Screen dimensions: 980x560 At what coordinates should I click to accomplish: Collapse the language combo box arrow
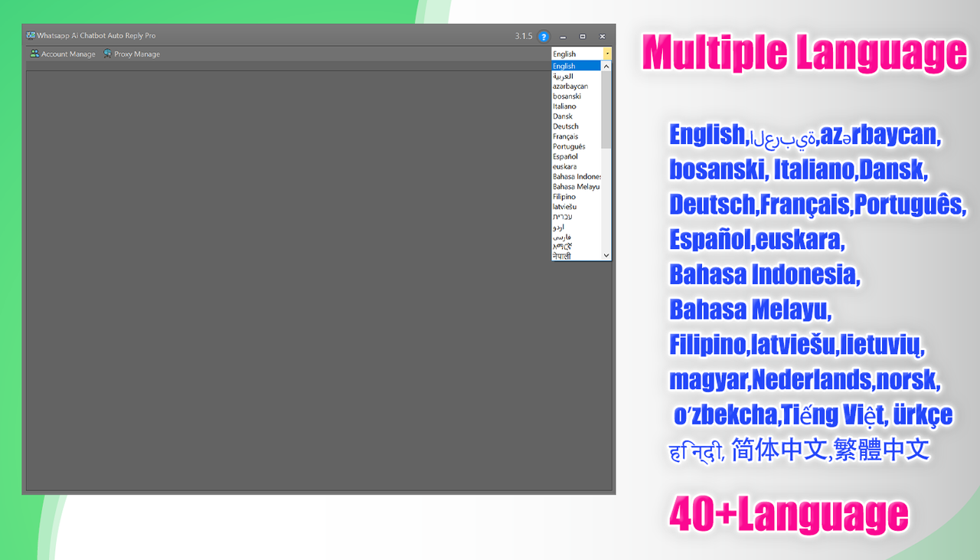click(x=607, y=54)
